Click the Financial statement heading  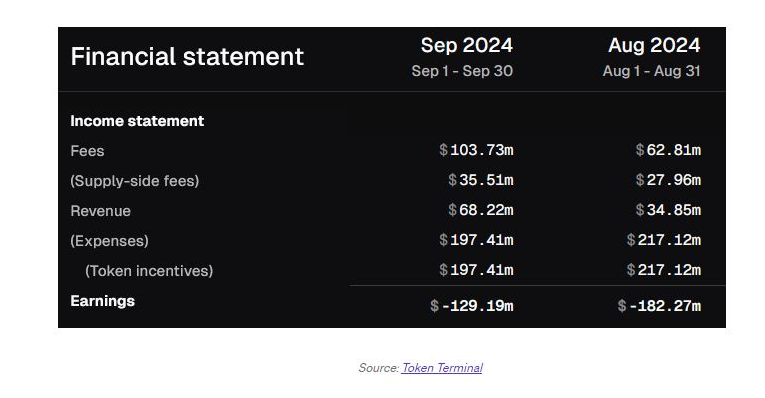187,57
